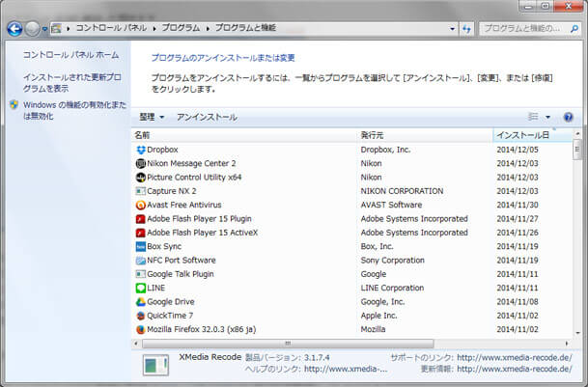Image resolution: width=588 pixels, height=387 pixels.
Task: Select the Dropbox, Inc. publisher cell
Action: point(385,150)
